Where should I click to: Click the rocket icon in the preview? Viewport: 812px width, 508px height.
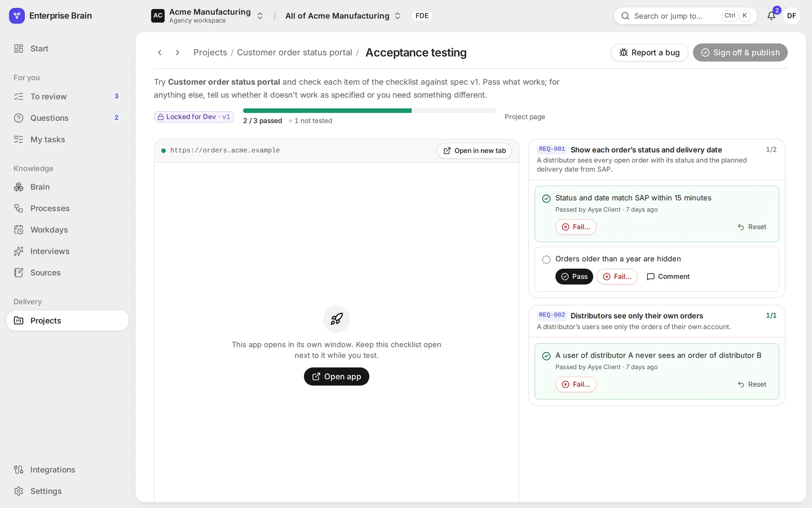click(336, 318)
